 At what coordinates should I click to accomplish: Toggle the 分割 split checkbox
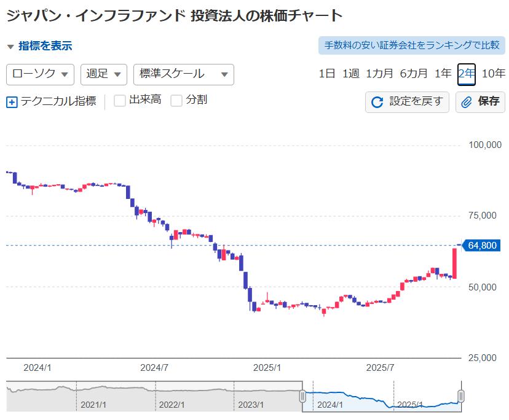[176, 101]
